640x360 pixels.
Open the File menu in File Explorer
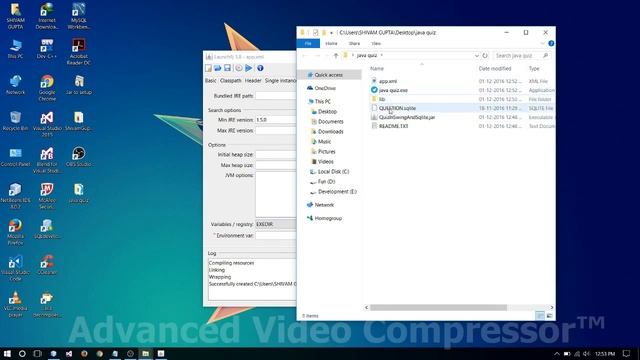308,43
